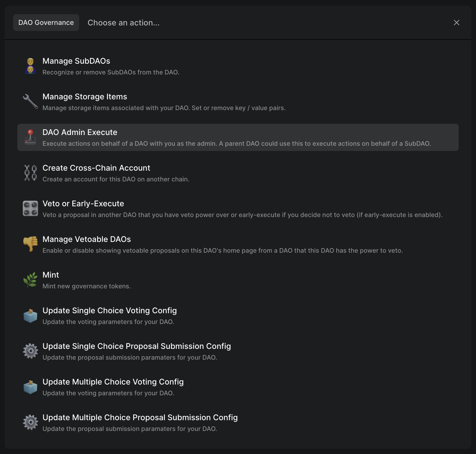The width and height of the screenshot is (476, 454).
Task: Choose the Manage SubDAOs action title
Action: pyautogui.click(x=76, y=61)
